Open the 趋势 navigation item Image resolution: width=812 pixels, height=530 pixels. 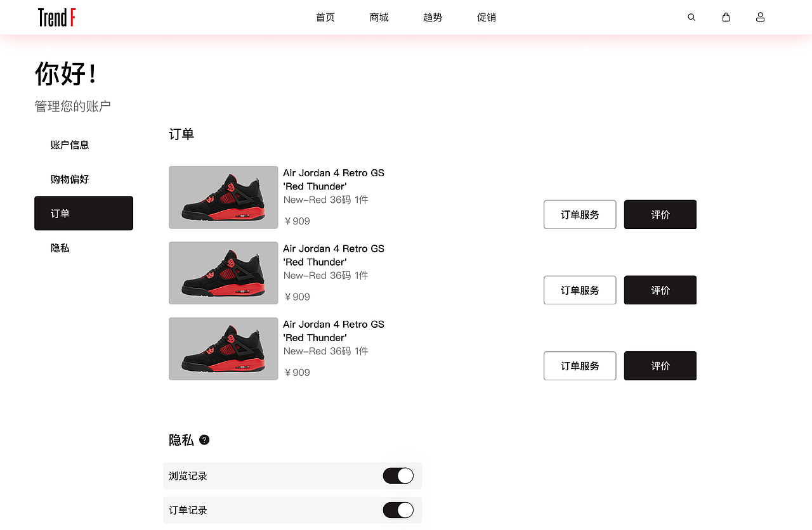[x=433, y=18]
